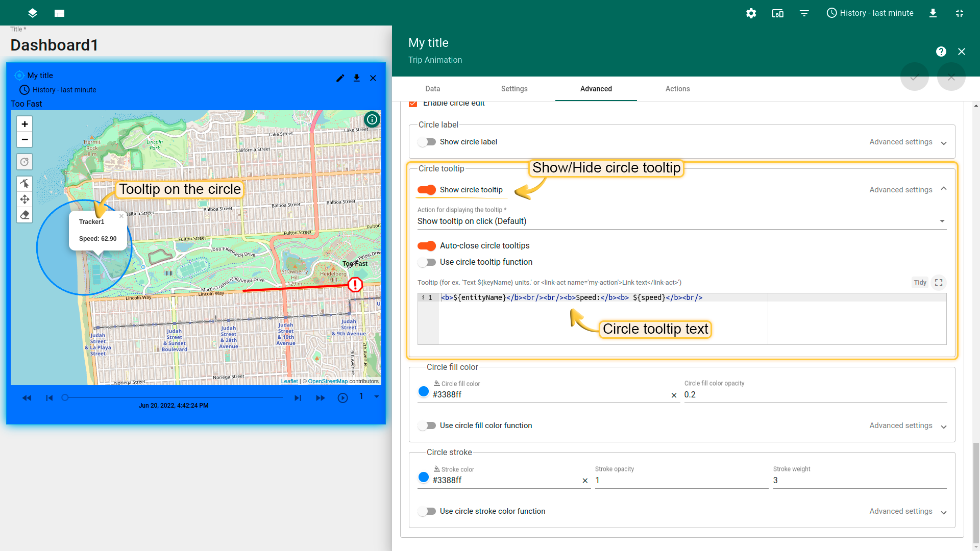This screenshot has height=551, width=980.
Task: Open entity aliases icon
Action: pos(777,13)
